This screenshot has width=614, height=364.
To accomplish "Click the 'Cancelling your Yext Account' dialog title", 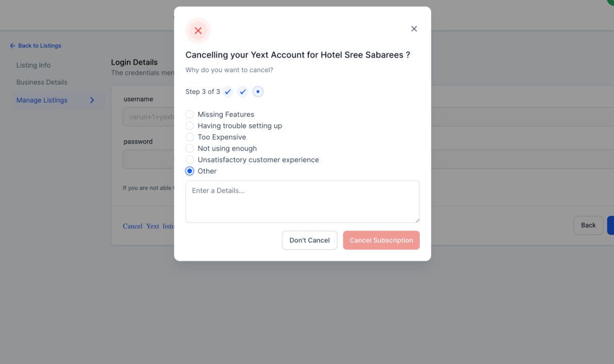I will coord(297,55).
